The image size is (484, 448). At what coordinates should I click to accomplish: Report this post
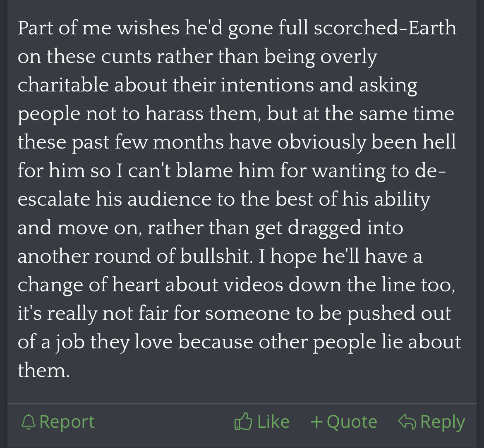(x=58, y=422)
